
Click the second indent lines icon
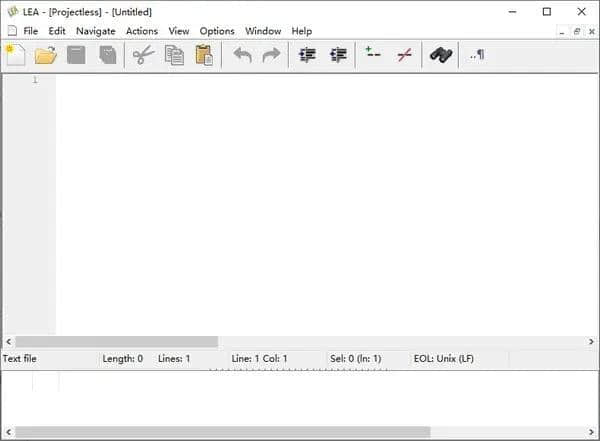pos(338,55)
